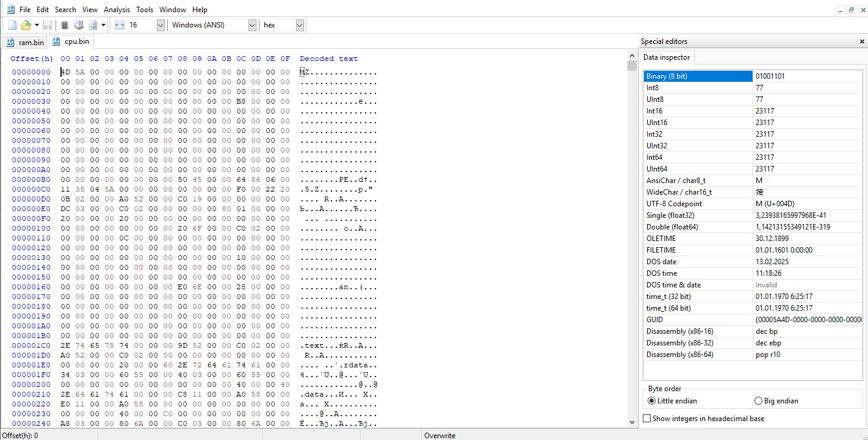Click the DOS time value 11:18:26
Image resolution: width=868 pixels, height=440 pixels.
[769, 273]
